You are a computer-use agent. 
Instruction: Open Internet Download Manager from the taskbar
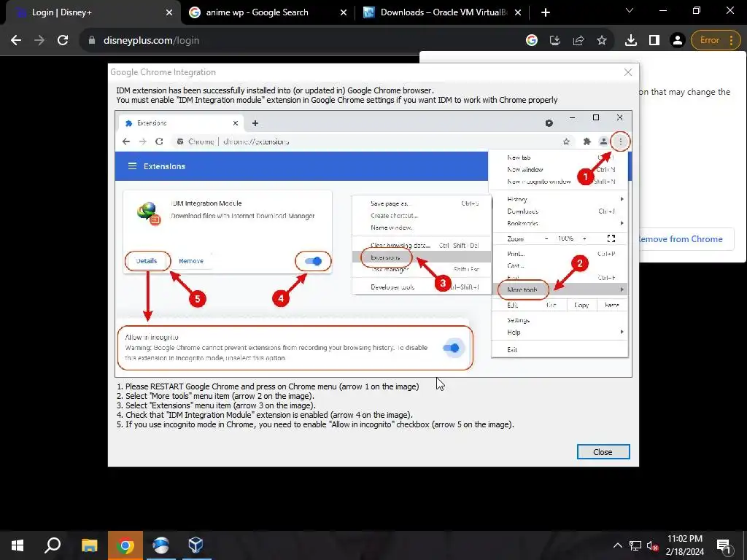[x=161, y=545]
